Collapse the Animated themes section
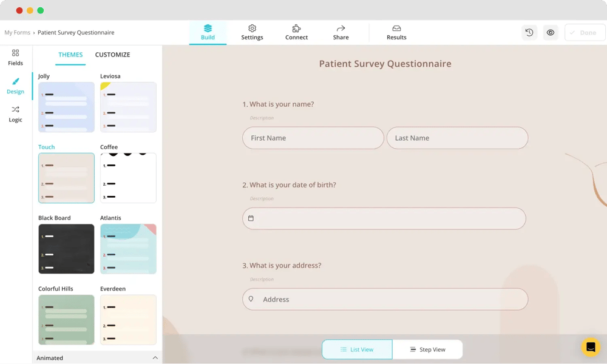The image size is (607, 364). (155, 358)
